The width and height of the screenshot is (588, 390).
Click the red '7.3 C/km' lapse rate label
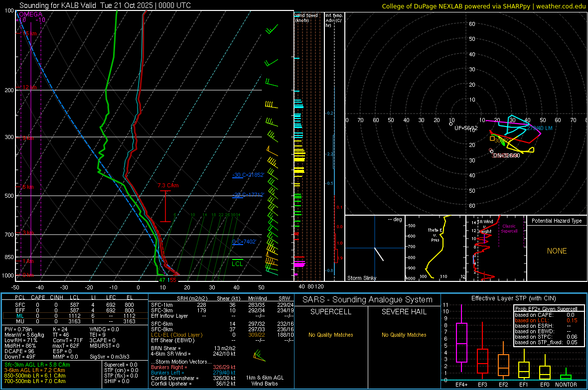click(168, 185)
